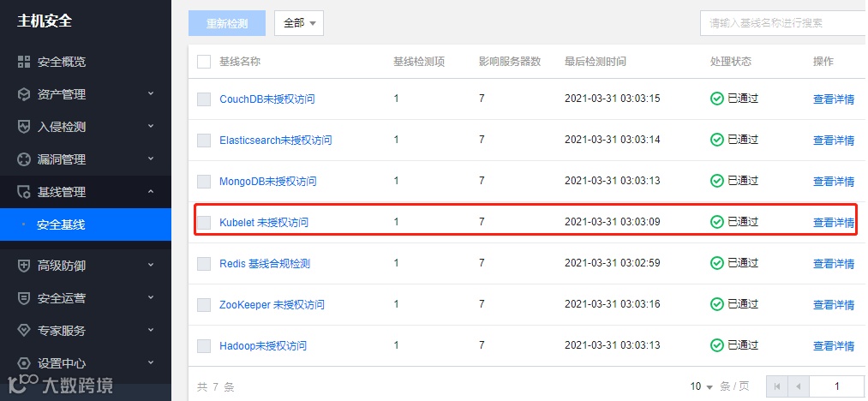Click the 漏洞管理 icon in the sidebar
This screenshot has height=401, width=868.
pyautogui.click(x=24, y=159)
